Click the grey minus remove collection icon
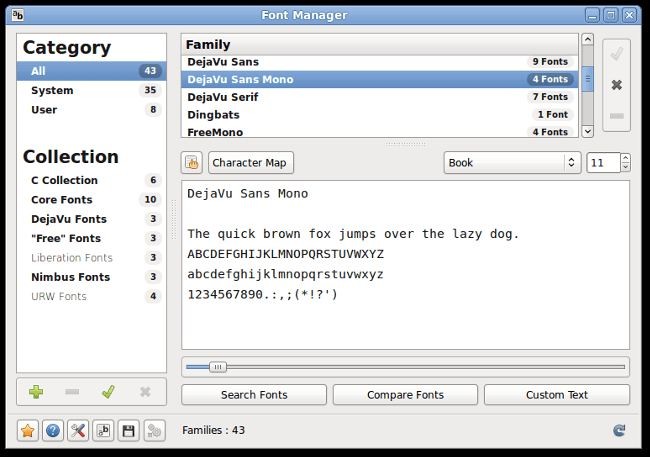This screenshot has width=650, height=457. click(72, 392)
